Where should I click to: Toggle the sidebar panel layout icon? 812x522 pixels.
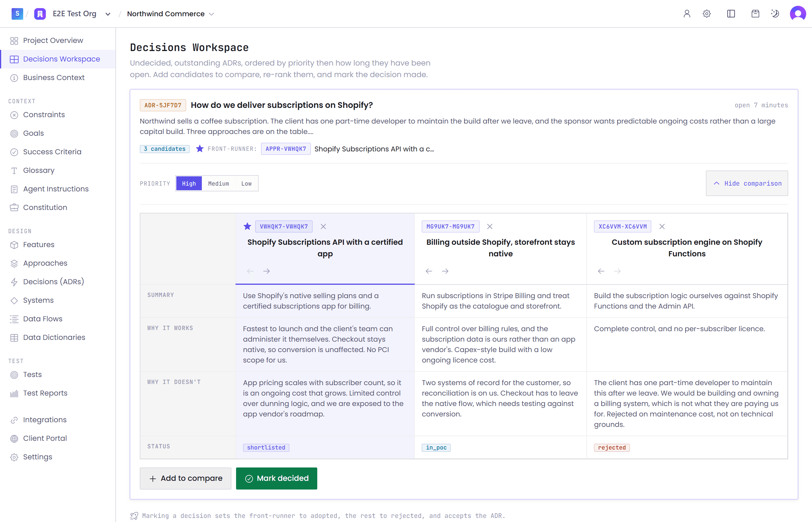coord(731,14)
